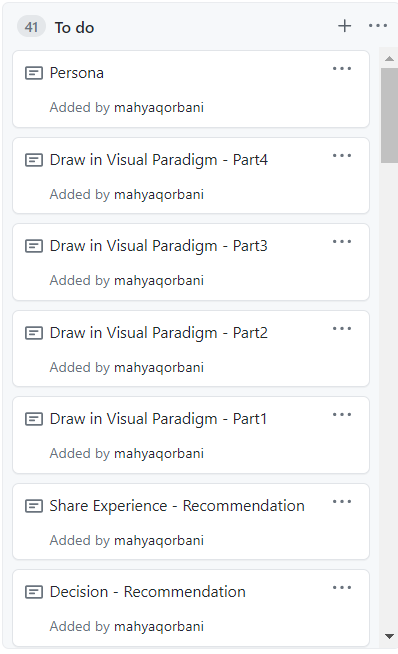Add a new card to To do column
398x654 pixels.
pyautogui.click(x=345, y=26)
